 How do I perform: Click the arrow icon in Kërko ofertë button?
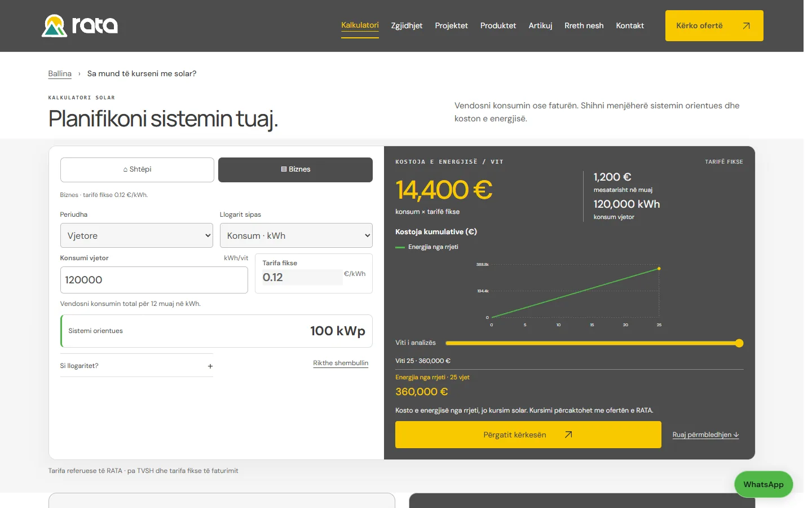pos(746,26)
